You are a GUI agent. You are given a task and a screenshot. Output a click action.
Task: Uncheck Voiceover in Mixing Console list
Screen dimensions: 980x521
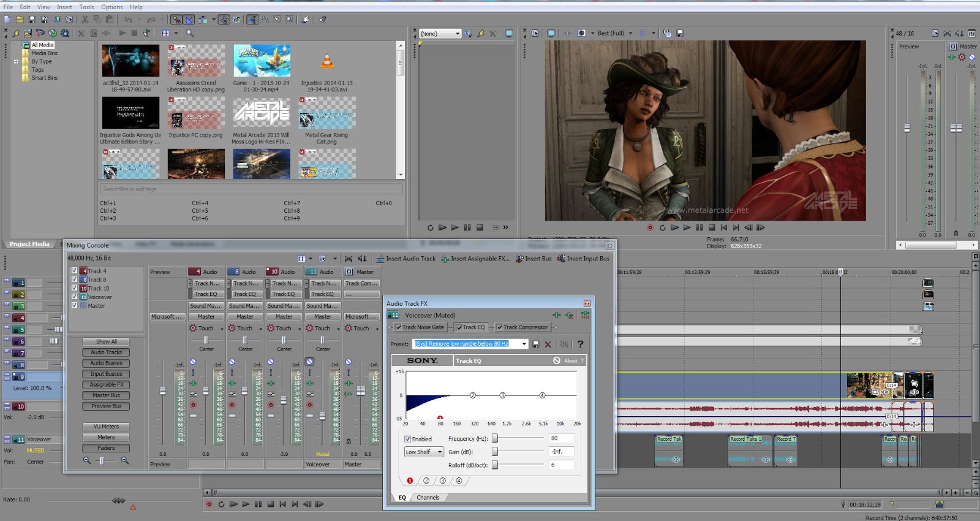coord(75,297)
